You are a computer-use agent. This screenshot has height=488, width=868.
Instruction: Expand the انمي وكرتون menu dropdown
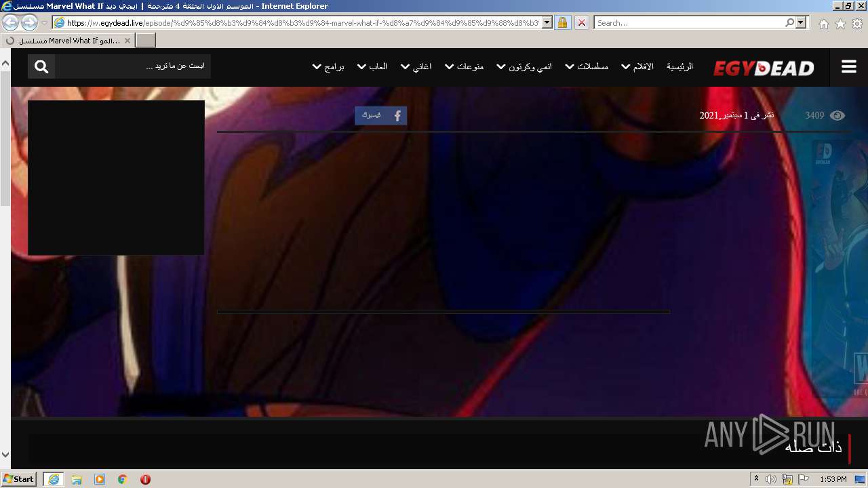click(x=524, y=66)
